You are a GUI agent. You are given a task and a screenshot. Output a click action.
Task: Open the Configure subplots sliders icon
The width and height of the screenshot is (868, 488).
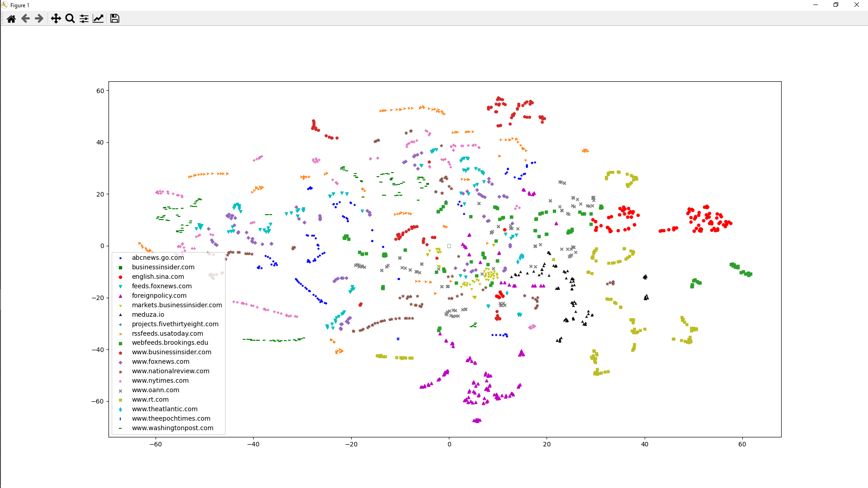[84, 19]
